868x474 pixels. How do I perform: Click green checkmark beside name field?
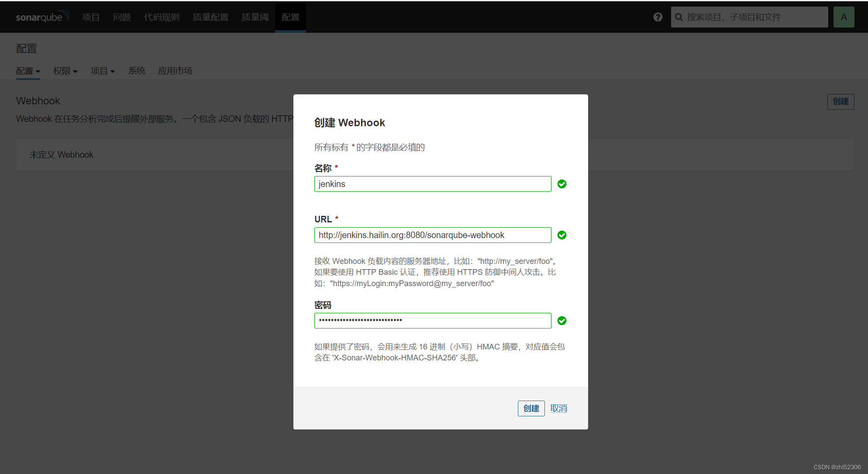coord(562,184)
